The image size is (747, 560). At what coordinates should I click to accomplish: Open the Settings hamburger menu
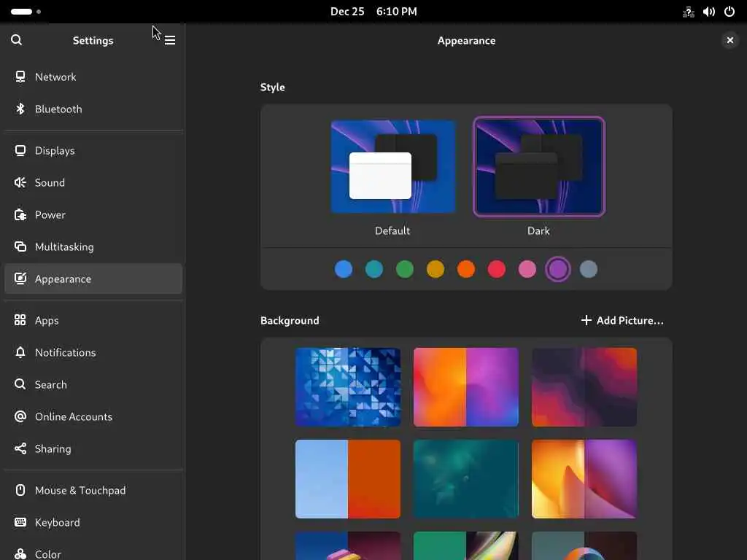click(x=170, y=41)
